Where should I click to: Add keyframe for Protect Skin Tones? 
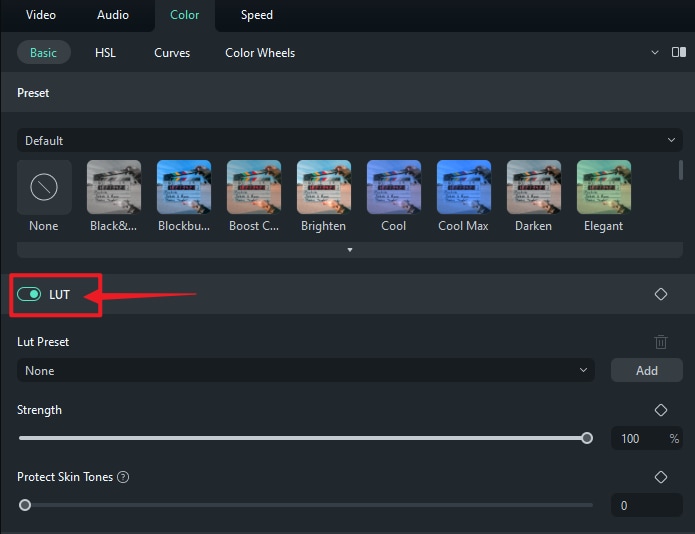(x=661, y=477)
